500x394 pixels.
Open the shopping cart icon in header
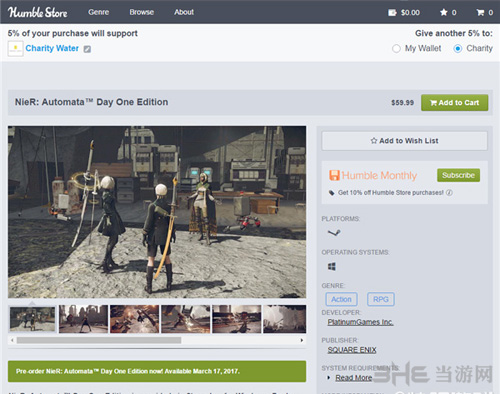(x=480, y=12)
